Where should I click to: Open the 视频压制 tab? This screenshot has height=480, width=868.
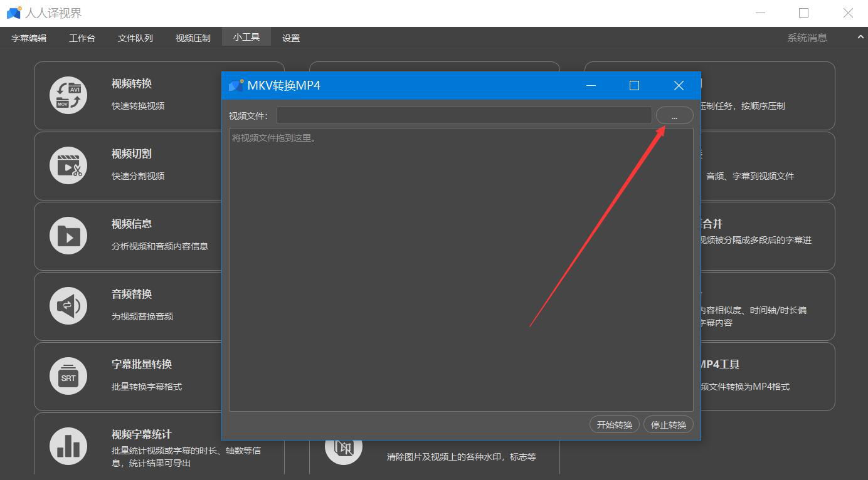(192, 37)
